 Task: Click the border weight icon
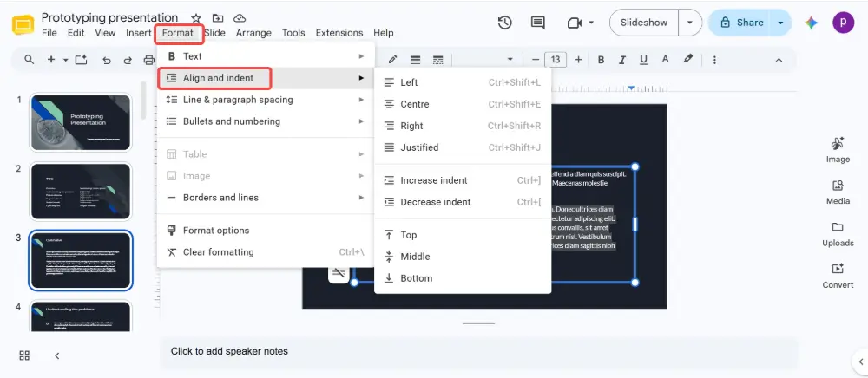pos(415,60)
